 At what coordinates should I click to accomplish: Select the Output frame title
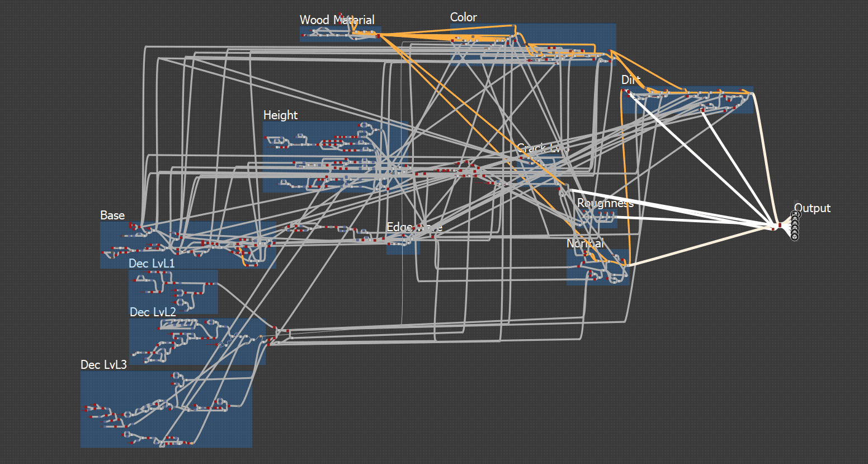coord(812,208)
